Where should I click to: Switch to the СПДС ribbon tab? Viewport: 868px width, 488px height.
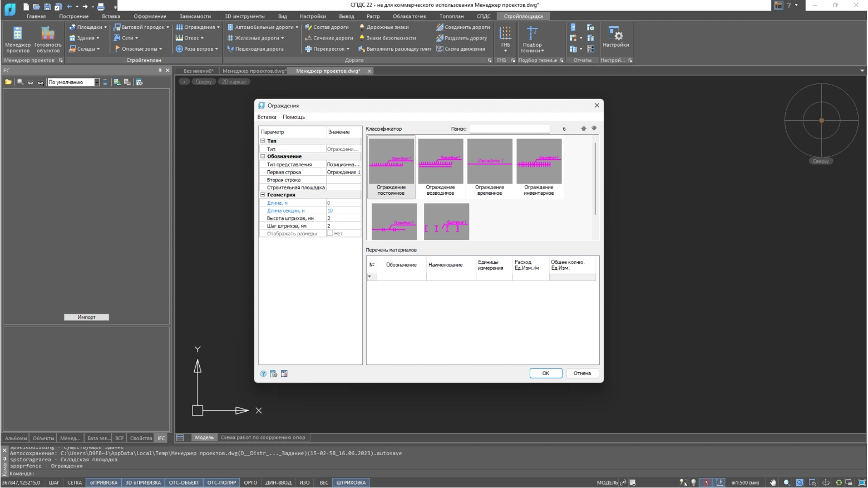[x=483, y=16]
